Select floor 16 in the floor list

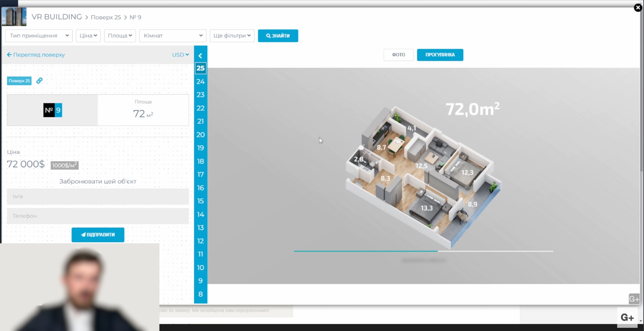(200, 188)
